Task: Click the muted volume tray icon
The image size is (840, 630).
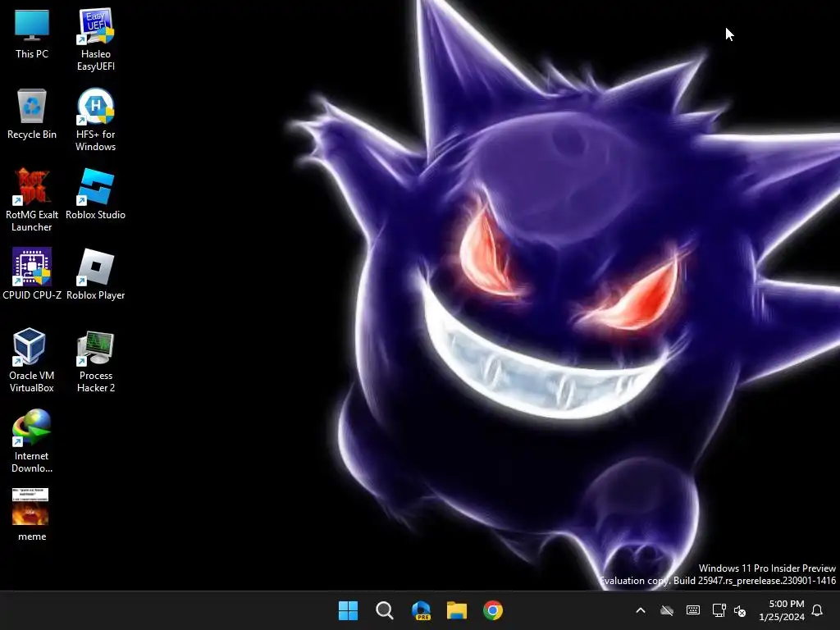Action: point(740,610)
